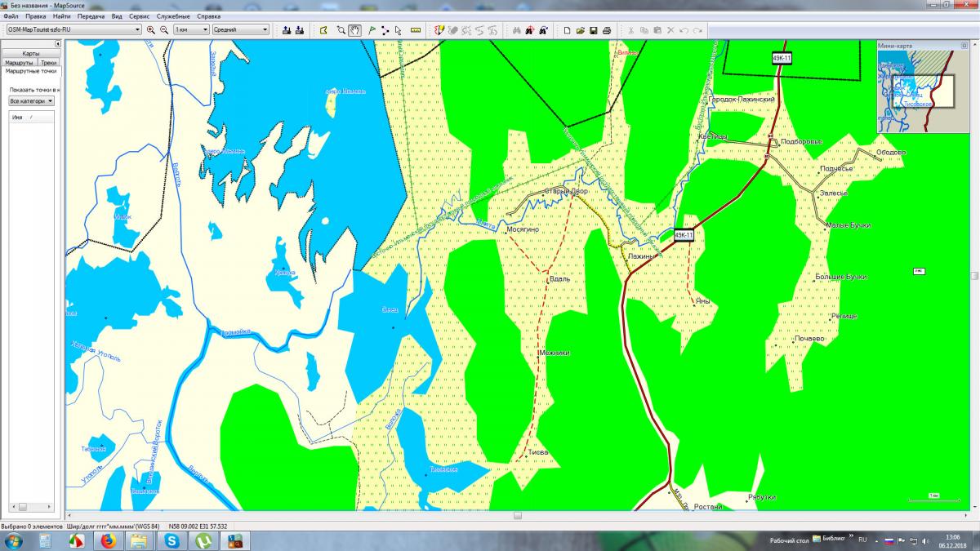
Task: Switch to the Карты tab
Action: tap(30, 53)
